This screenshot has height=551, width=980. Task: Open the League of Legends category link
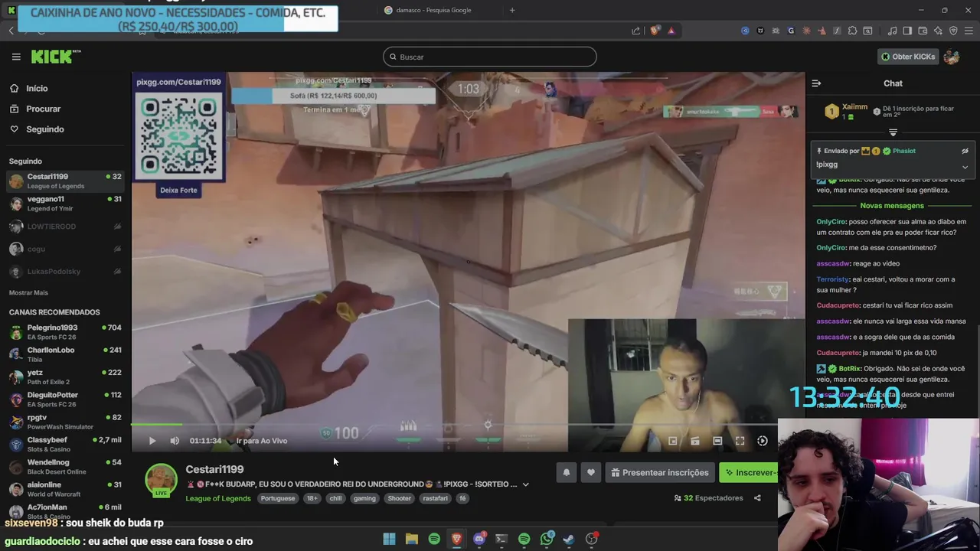[218, 498]
